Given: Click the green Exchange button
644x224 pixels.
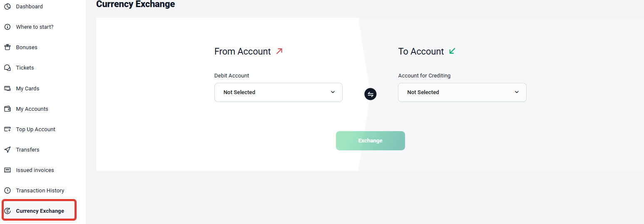Looking at the screenshot, I should 370,141.
